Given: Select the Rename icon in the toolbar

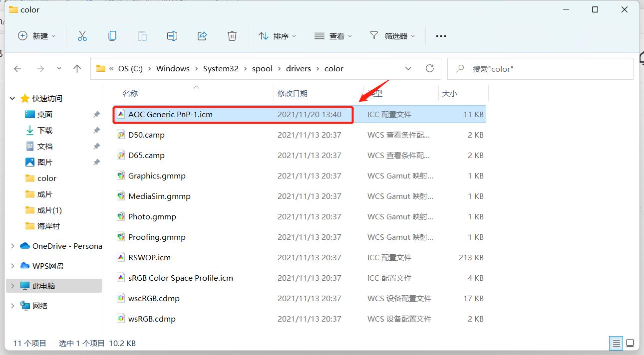Looking at the screenshot, I should [x=172, y=35].
